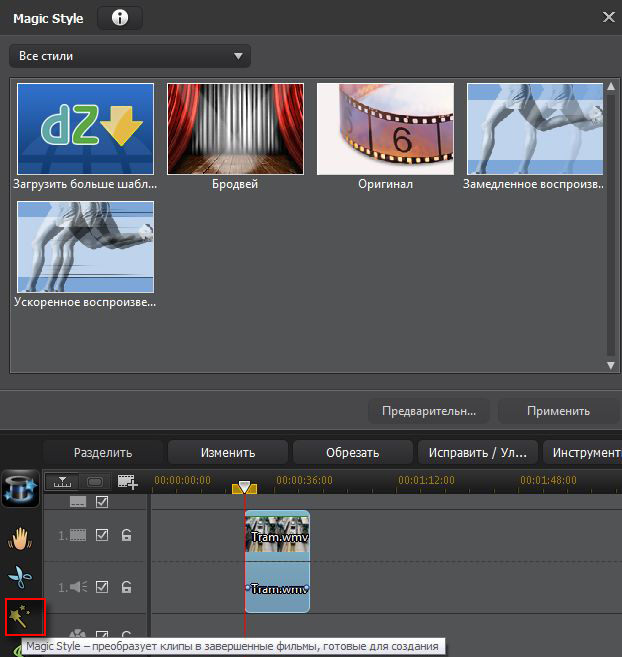Click the Magic Movie Wizard hat icon
The height and width of the screenshot is (657, 622).
tap(20, 487)
